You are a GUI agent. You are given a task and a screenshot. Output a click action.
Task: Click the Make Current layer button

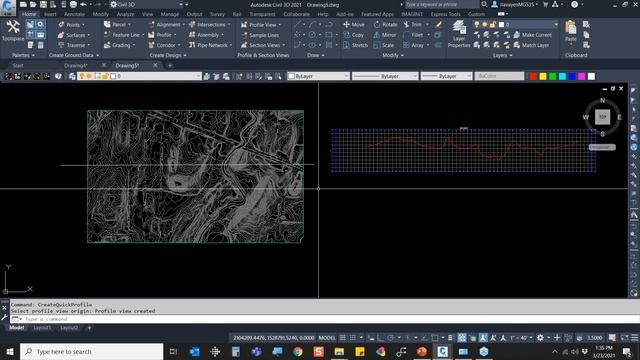532,35
